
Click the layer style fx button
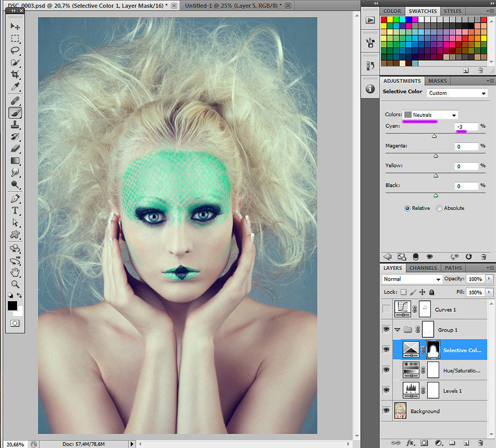click(410, 443)
